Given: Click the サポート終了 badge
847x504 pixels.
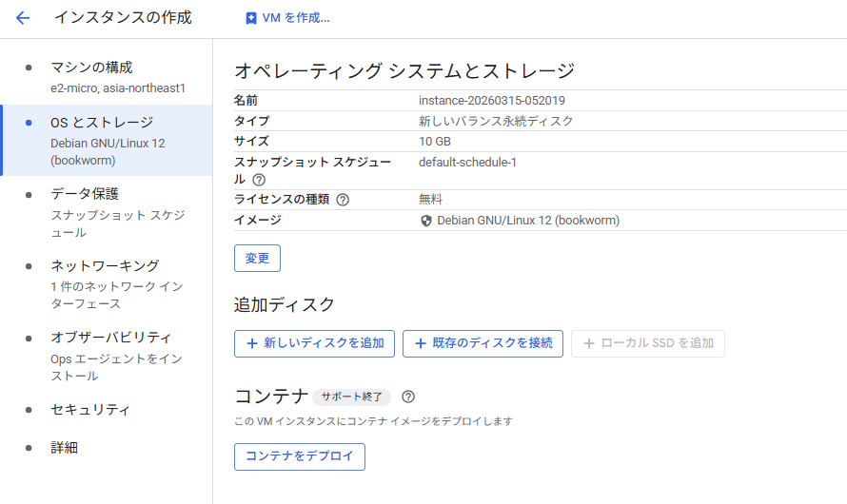Looking at the screenshot, I should pos(351,397).
